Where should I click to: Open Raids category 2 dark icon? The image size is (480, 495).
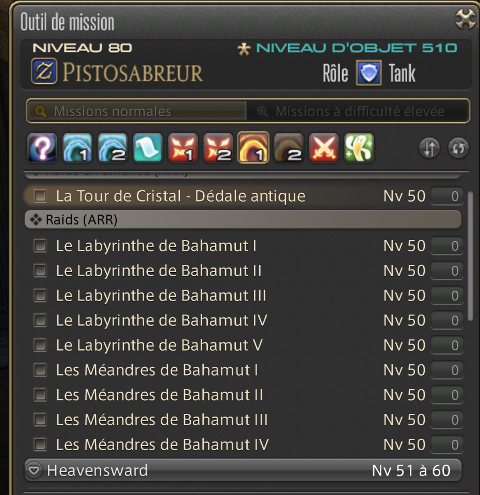pyautogui.click(x=288, y=148)
